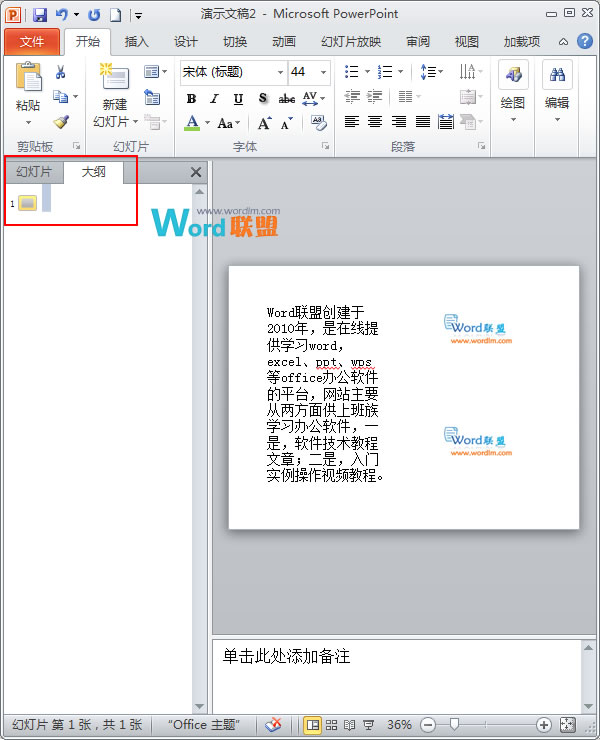This screenshot has height=740, width=600.
Task: Justify paragraph text
Action: coord(423,122)
